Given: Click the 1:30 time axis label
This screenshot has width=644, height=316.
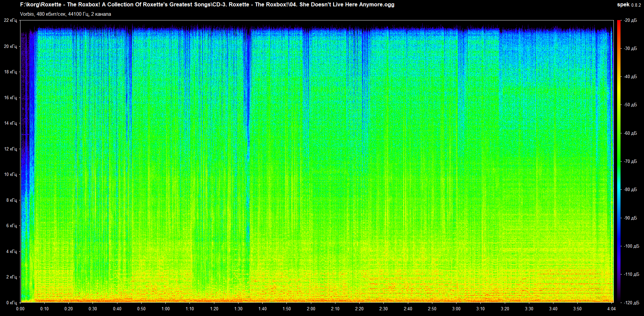Looking at the screenshot, I should pos(238,309).
